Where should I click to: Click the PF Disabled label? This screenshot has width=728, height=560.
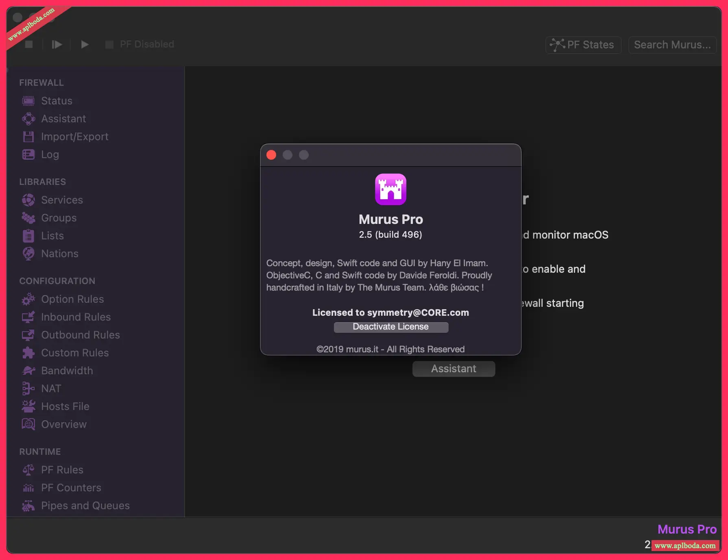click(x=147, y=44)
